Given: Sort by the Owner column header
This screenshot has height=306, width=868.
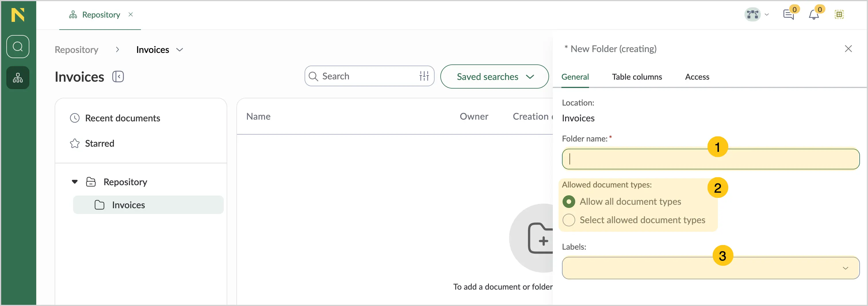Looking at the screenshot, I should [474, 116].
